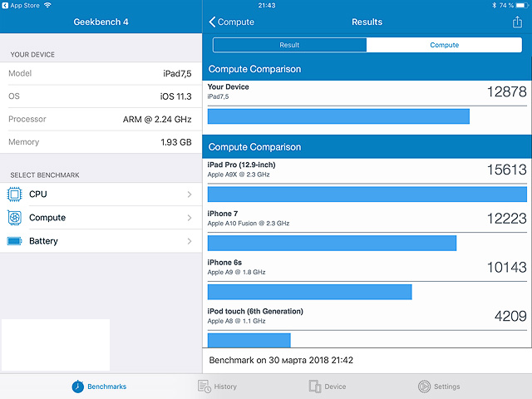Tap the battery indicator in status bar

click(523, 5)
